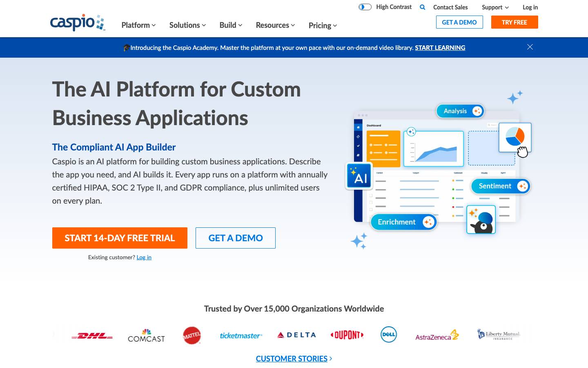Click the Liberty Mutual Insurance logo
The height and width of the screenshot is (368, 588).
click(499, 334)
